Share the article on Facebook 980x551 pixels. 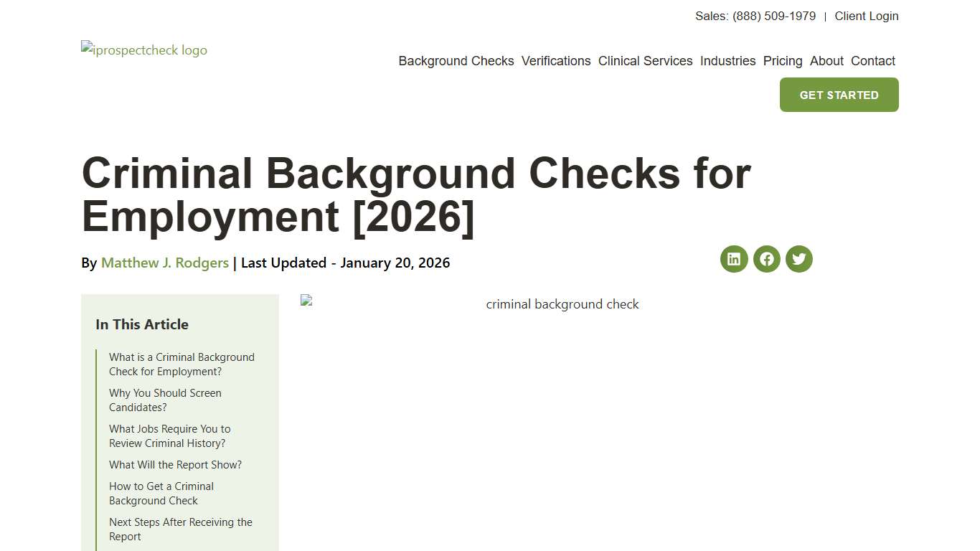(766, 259)
